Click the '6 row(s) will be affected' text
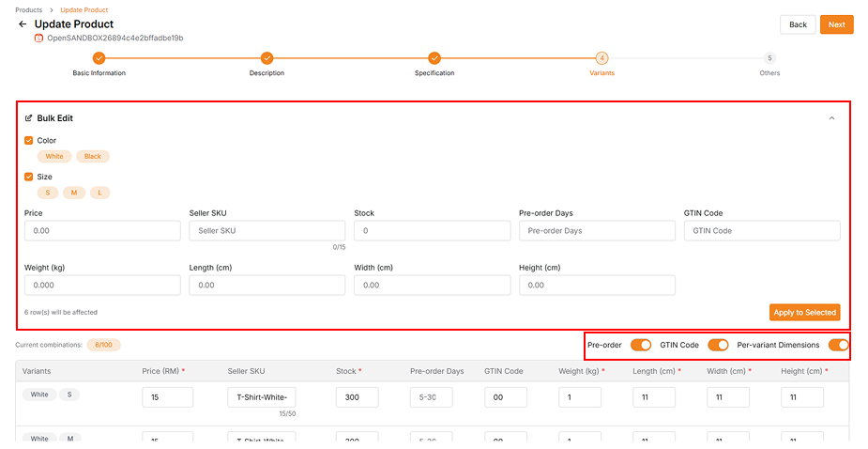The width and height of the screenshot is (868, 449). 61,312
